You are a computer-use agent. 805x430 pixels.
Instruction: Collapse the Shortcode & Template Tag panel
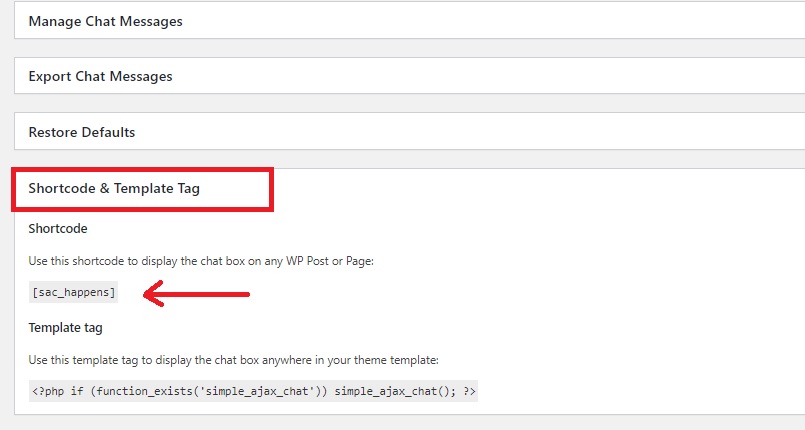tap(114, 188)
